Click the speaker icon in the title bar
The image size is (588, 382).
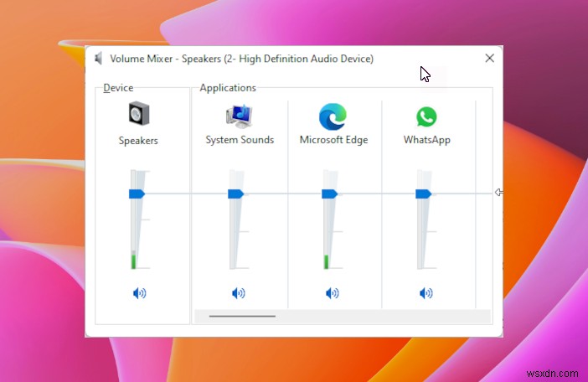pos(98,59)
